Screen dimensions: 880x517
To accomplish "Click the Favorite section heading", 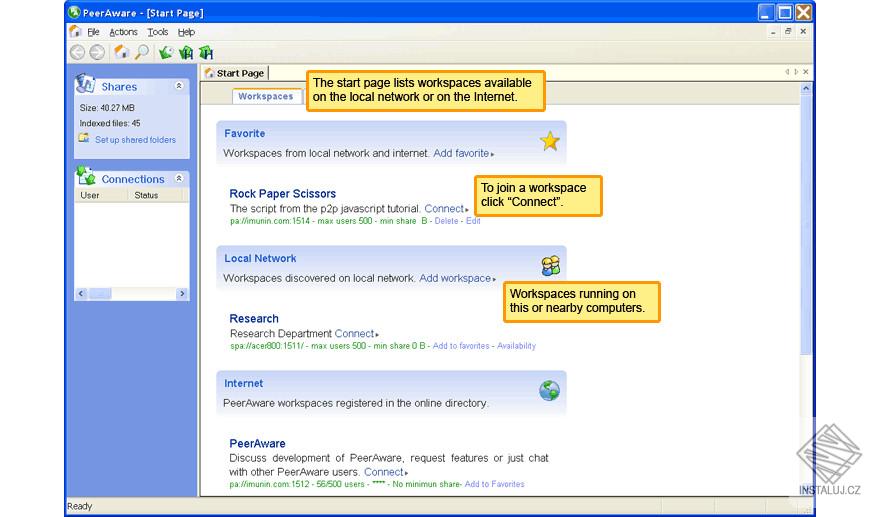I will [x=245, y=134].
